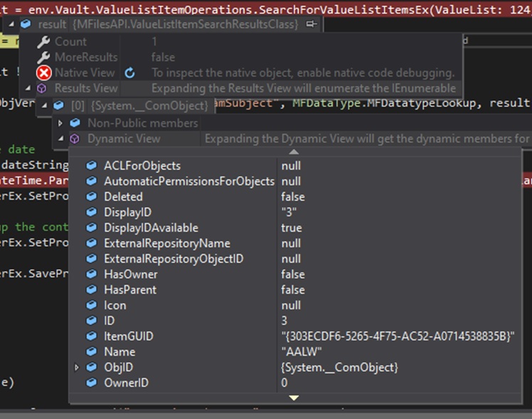The image size is (532, 419).
Task: Click the HasOwner property icon
Action: click(91, 274)
